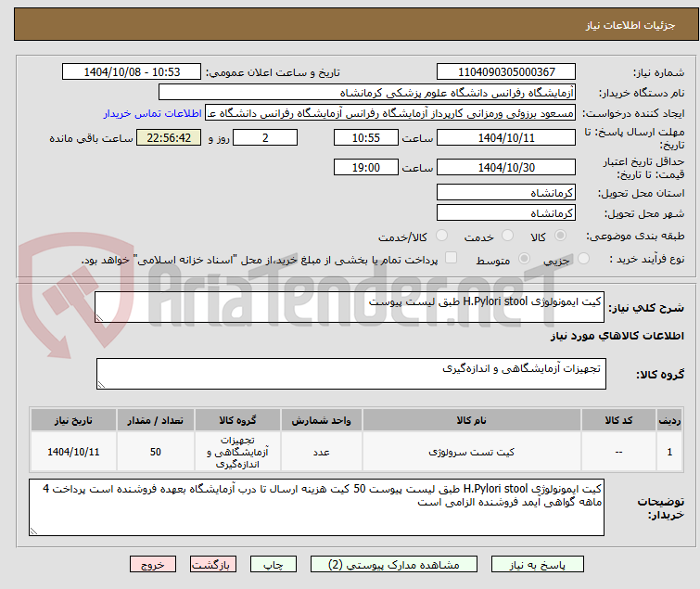Click the need number field 1104090305000367
The height and width of the screenshot is (589, 700).
point(506,72)
